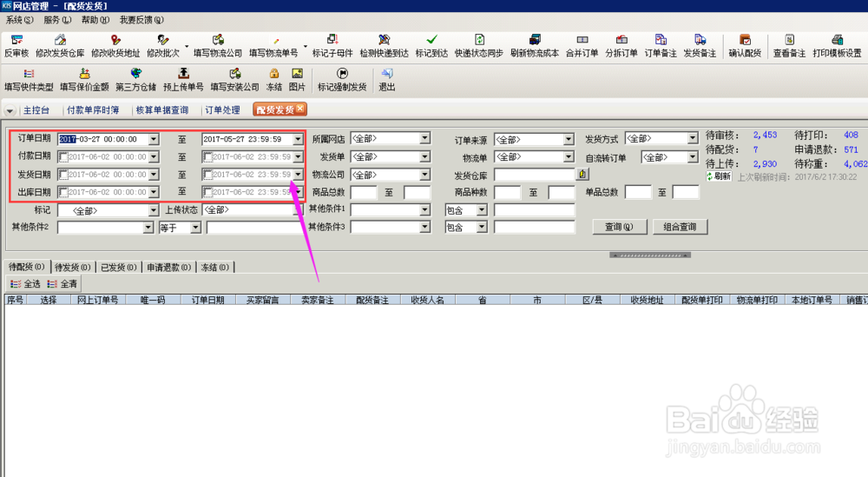Click 全选 button

[x=25, y=283]
